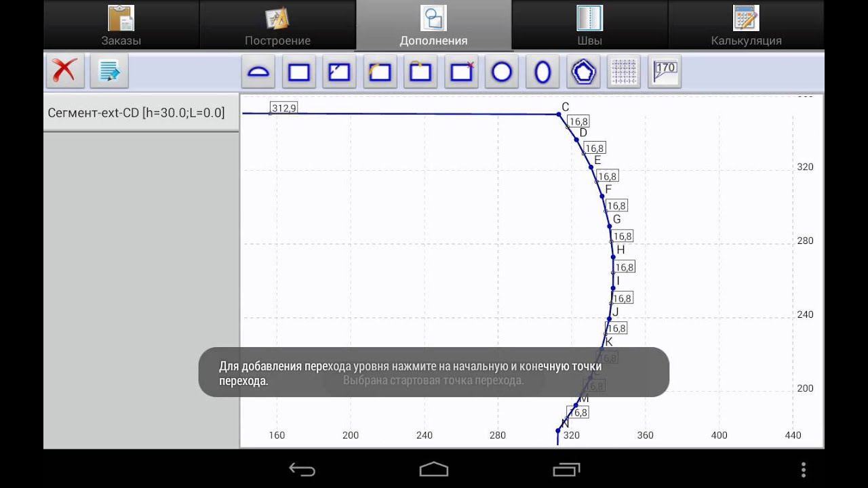This screenshot has height=488, width=868.
Task: Open the Построение tab
Action: pyautogui.click(x=277, y=26)
